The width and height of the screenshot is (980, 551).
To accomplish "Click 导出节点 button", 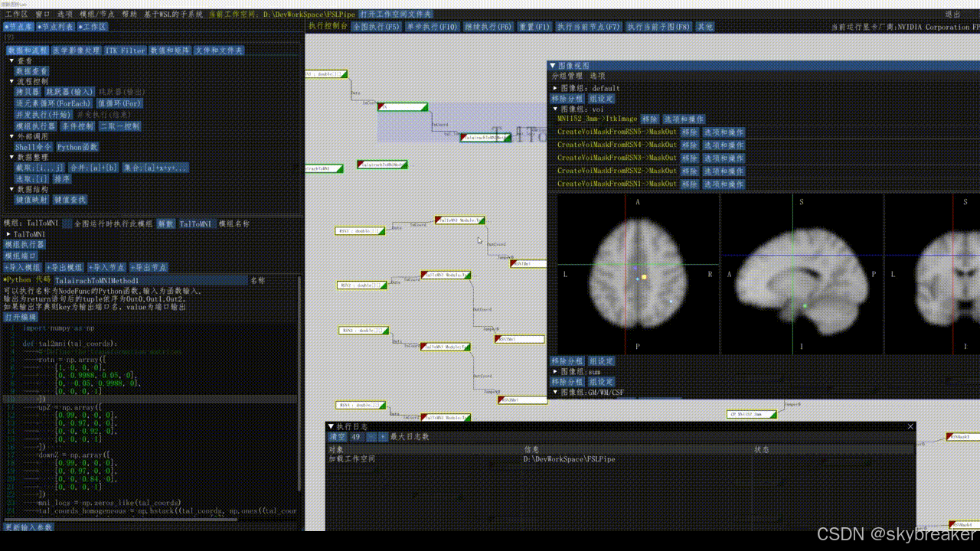I will point(149,267).
